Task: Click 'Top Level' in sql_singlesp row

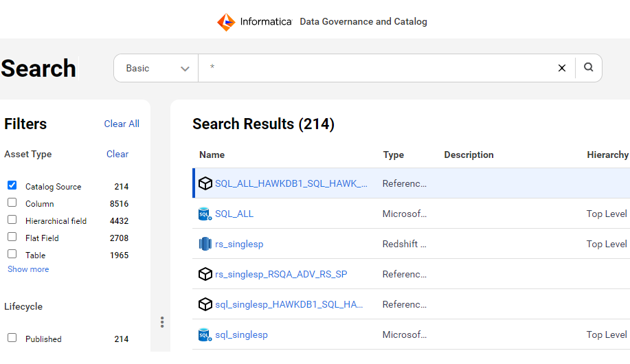Action: point(606,334)
